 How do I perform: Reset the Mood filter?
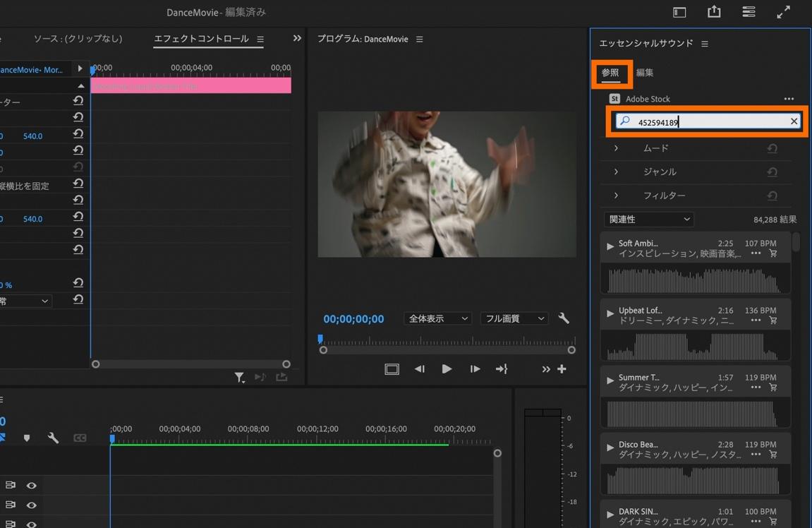click(772, 149)
